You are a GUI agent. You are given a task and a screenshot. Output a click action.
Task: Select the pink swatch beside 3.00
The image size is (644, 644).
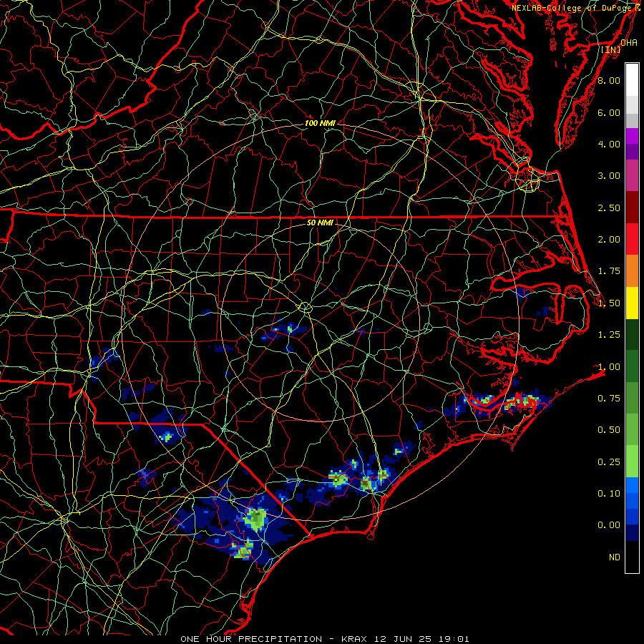[632, 176]
